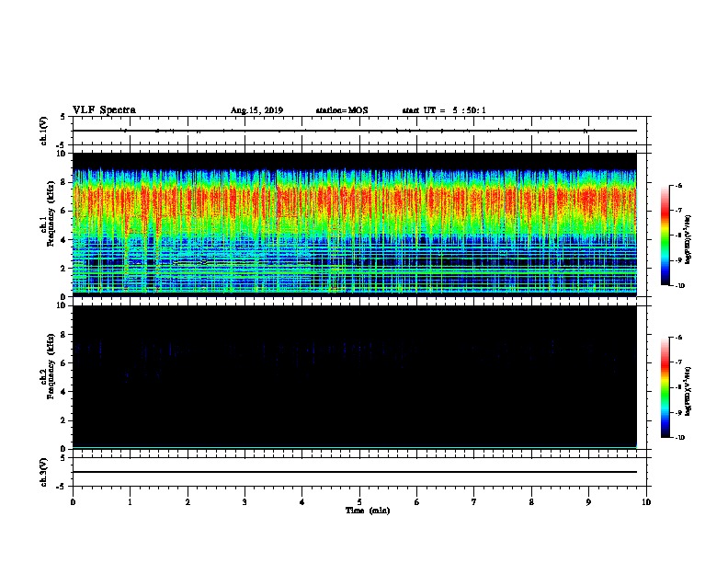Click the time axis tick label "7"
This screenshot has width=728, height=563.
[474, 502]
